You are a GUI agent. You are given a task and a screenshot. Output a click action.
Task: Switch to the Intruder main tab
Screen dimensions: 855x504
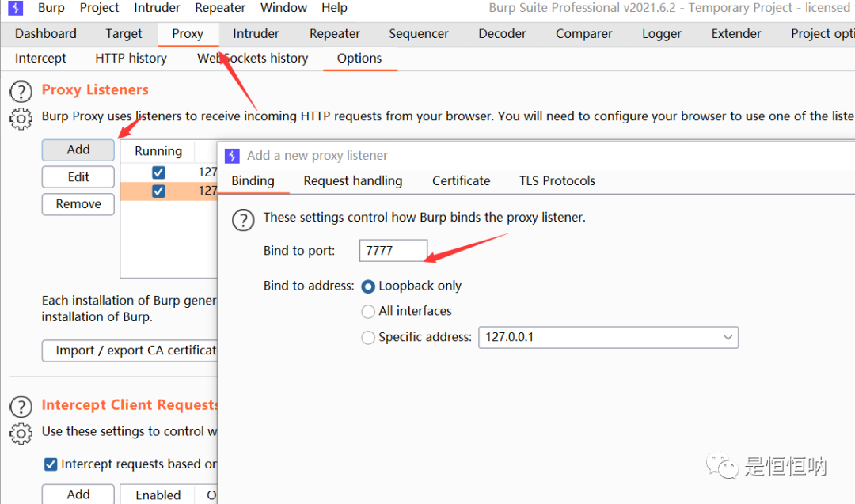(256, 34)
